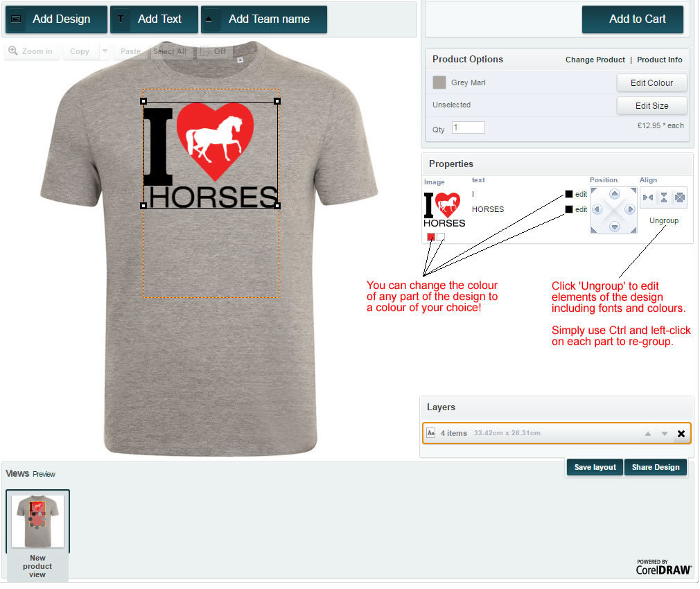Click Ungroup in Properties panel
This screenshot has width=700, height=589.
(x=664, y=220)
